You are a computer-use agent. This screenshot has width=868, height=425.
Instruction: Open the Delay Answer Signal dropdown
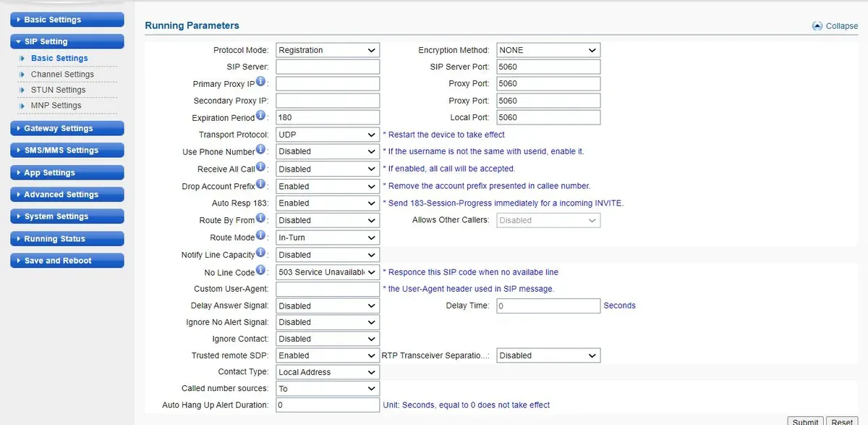pyautogui.click(x=328, y=306)
